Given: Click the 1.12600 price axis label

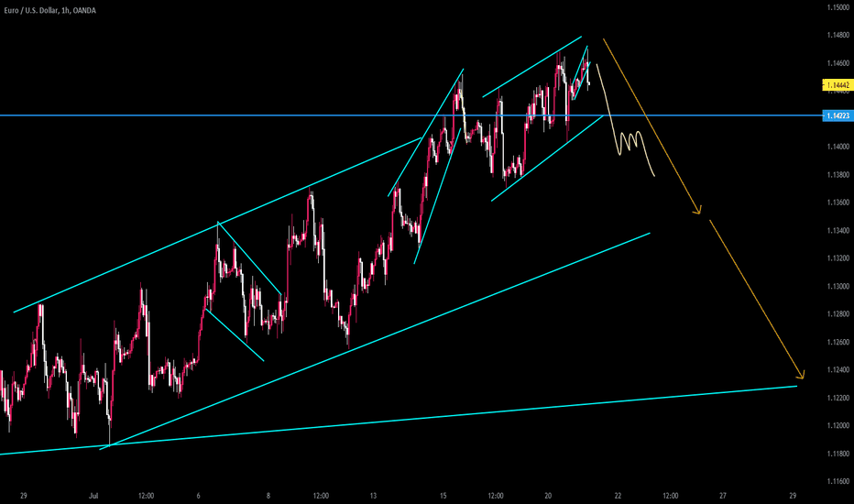Looking at the screenshot, I should 838,342.
